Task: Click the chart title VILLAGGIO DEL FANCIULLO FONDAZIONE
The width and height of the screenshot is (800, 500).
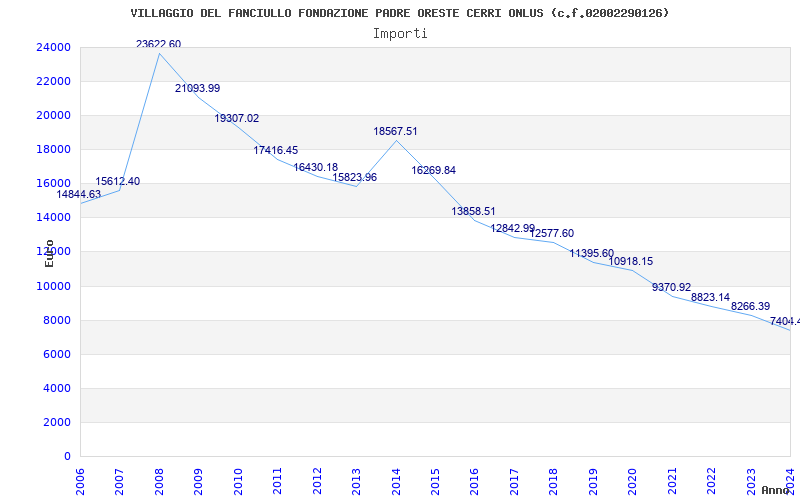Action: click(x=399, y=13)
